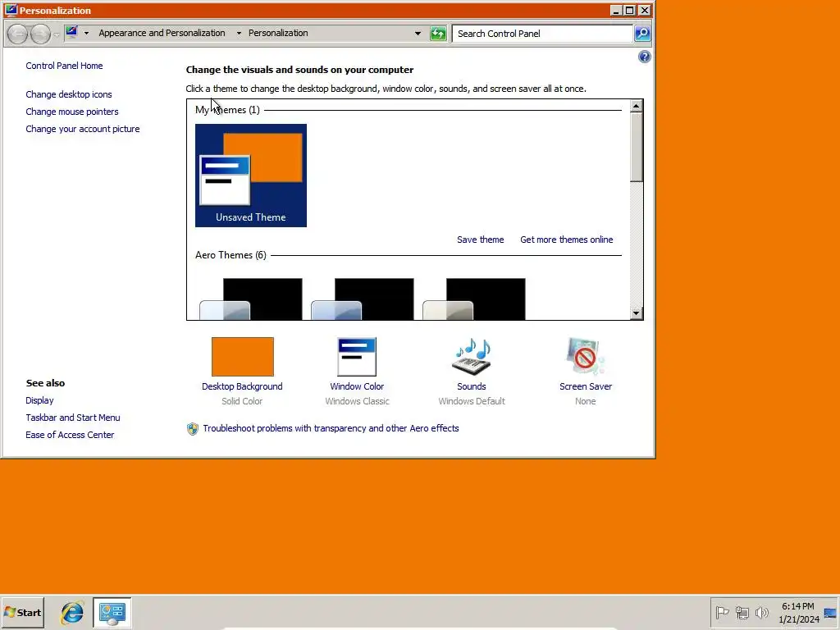Open Action Center flag tray icon
Screen dimensions: 840x630
(722, 612)
